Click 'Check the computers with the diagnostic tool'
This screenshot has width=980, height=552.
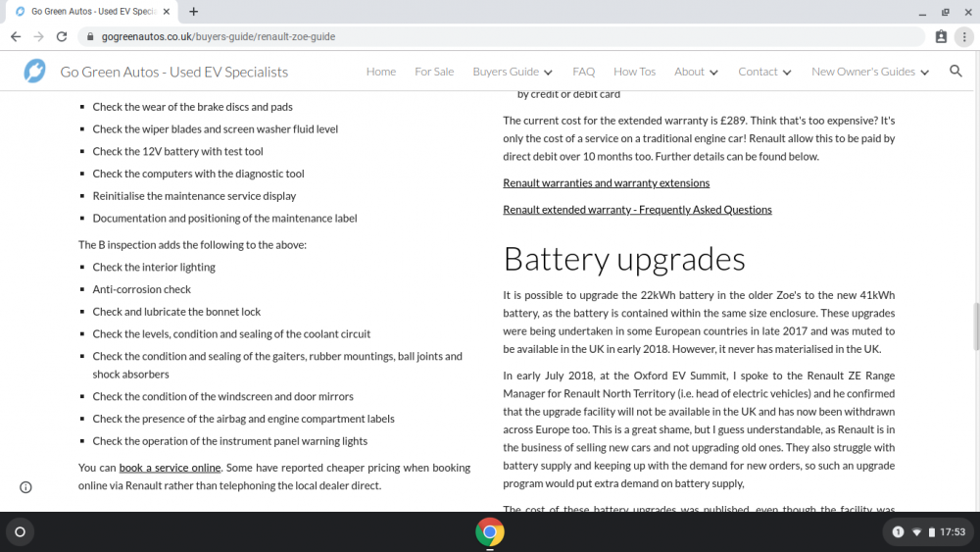coord(198,174)
